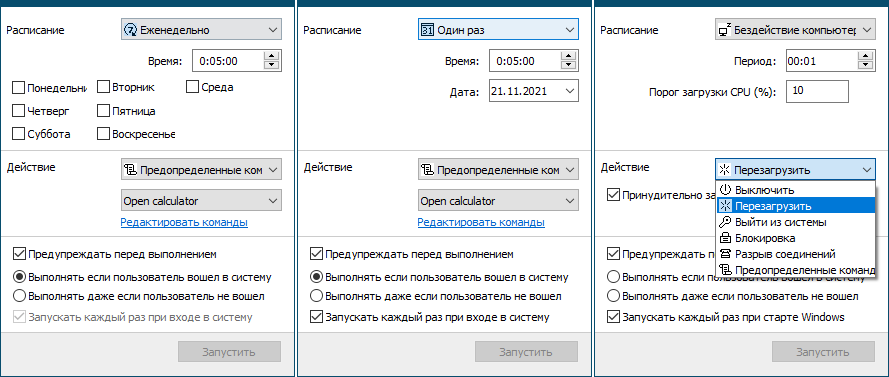This screenshot has width=889, height=377.
Task: Check the Пятница checkbox
Action: point(103,111)
